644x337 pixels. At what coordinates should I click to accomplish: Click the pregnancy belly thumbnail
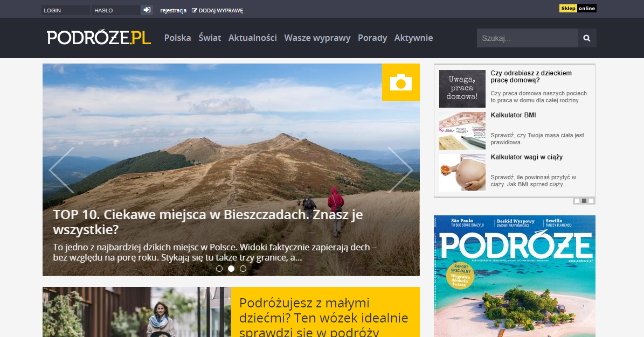click(462, 172)
